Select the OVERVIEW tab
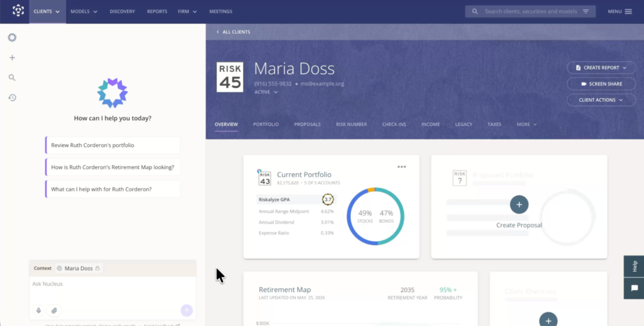This screenshot has height=326, width=644. [226, 124]
